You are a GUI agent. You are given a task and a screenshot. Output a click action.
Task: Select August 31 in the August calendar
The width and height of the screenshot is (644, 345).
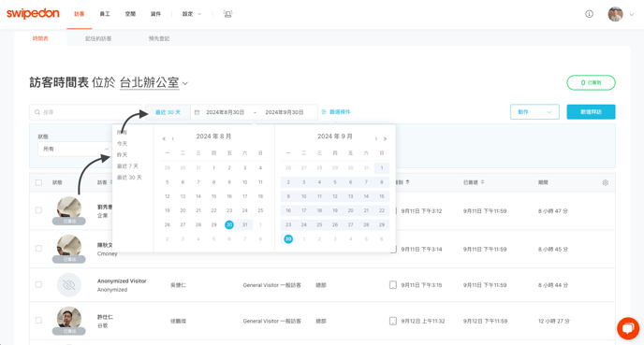click(x=245, y=224)
